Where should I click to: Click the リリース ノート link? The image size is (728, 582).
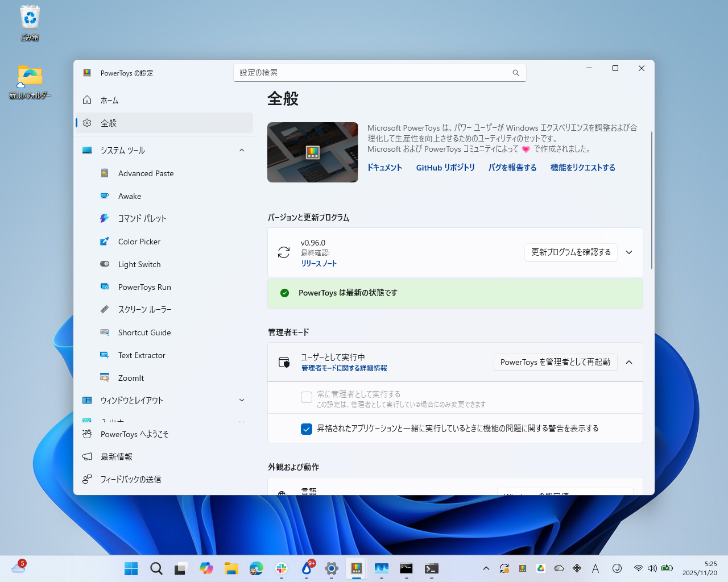pyautogui.click(x=318, y=263)
